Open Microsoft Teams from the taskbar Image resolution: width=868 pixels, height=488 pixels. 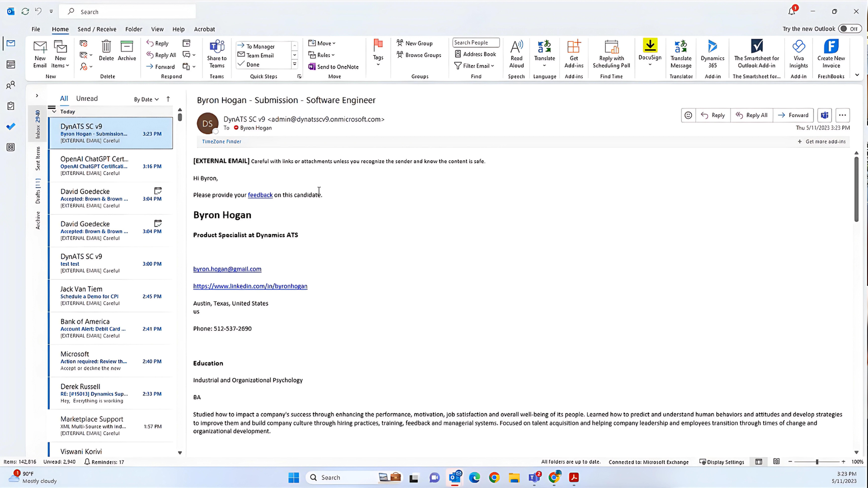pyautogui.click(x=535, y=478)
